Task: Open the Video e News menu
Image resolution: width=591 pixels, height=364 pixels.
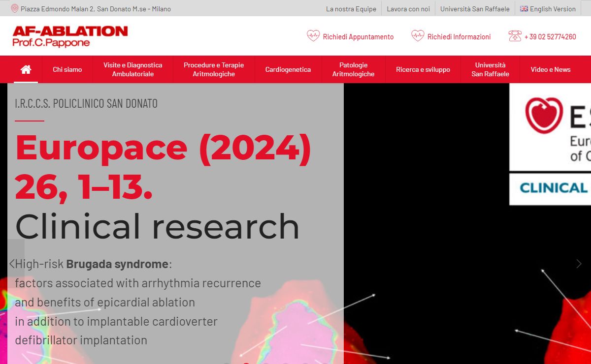Action: click(551, 69)
